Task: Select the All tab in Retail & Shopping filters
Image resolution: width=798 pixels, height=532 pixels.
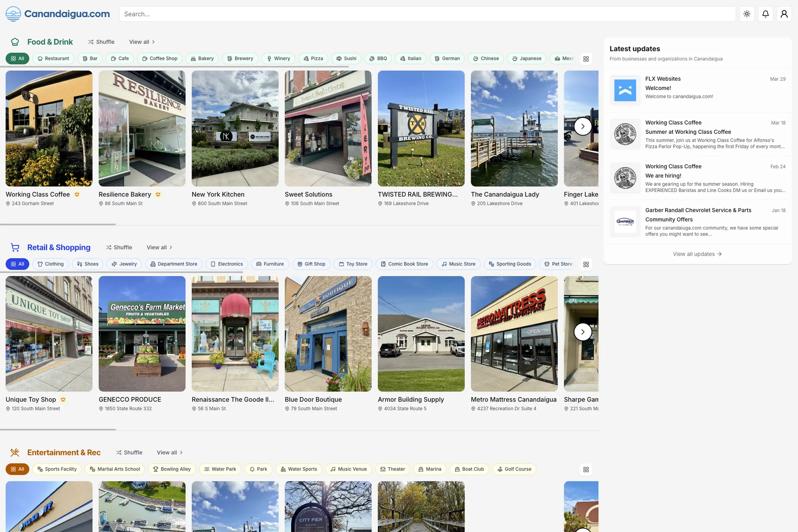Action: 17,264
